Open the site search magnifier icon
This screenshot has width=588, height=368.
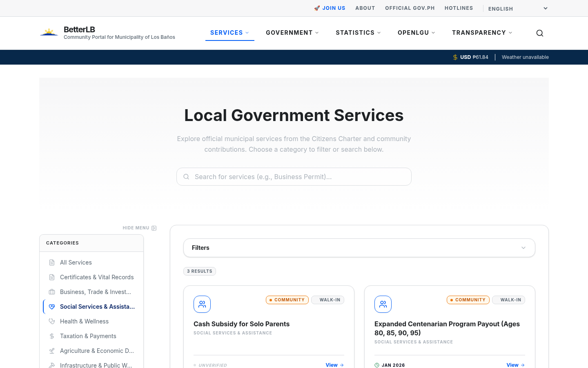coord(540,33)
